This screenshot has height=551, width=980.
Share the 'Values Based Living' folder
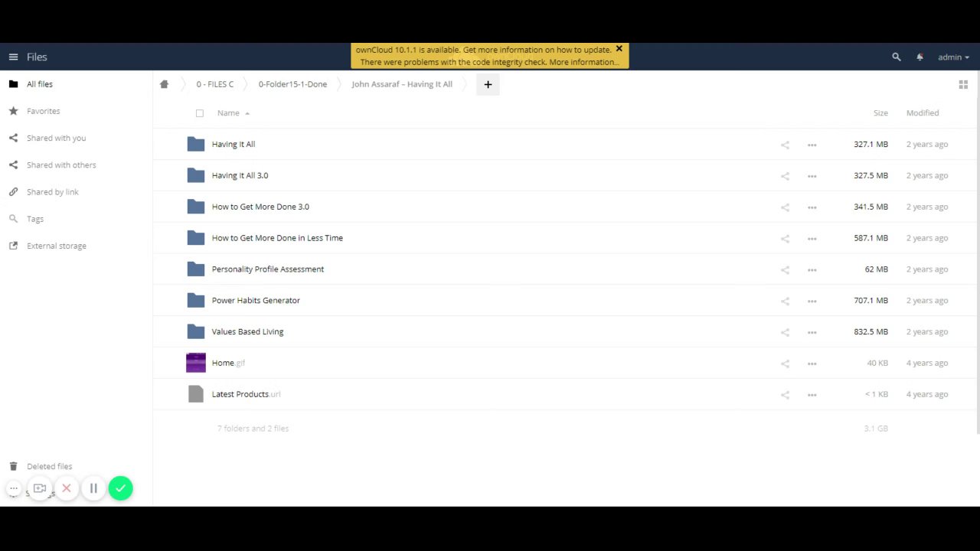coord(785,332)
